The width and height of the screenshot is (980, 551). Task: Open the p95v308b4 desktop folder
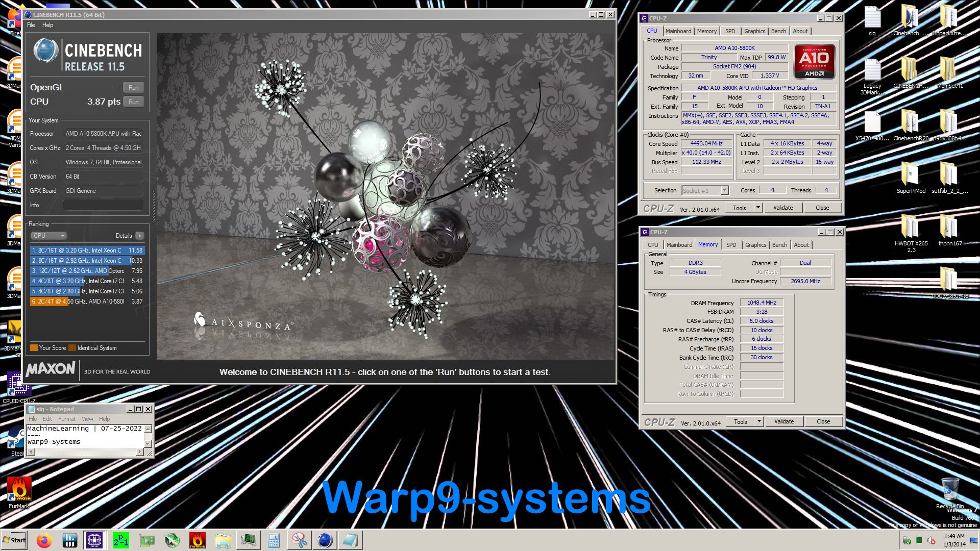tap(949, 125)
